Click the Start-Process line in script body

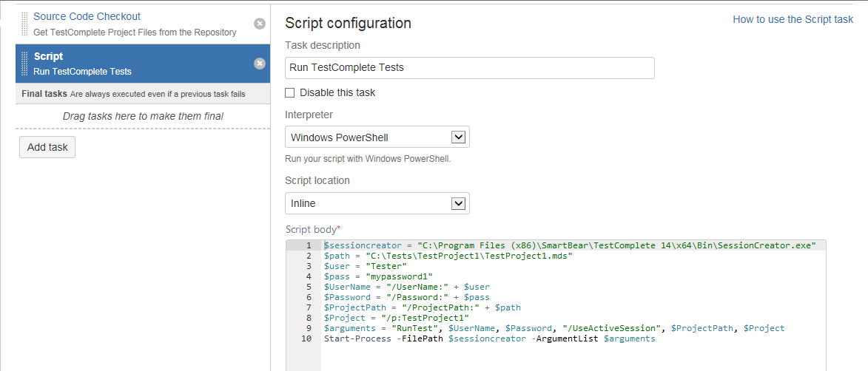coord(489,338)
